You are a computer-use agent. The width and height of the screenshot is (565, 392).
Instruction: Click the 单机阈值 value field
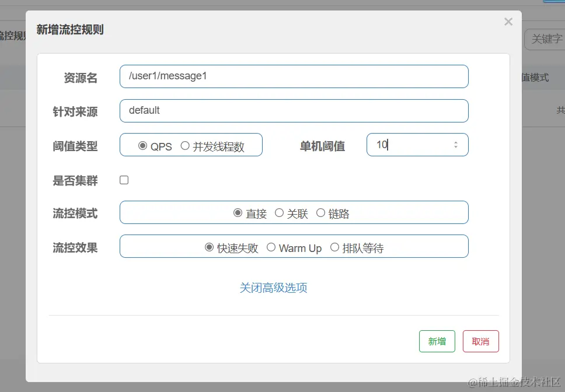(409, 145)
